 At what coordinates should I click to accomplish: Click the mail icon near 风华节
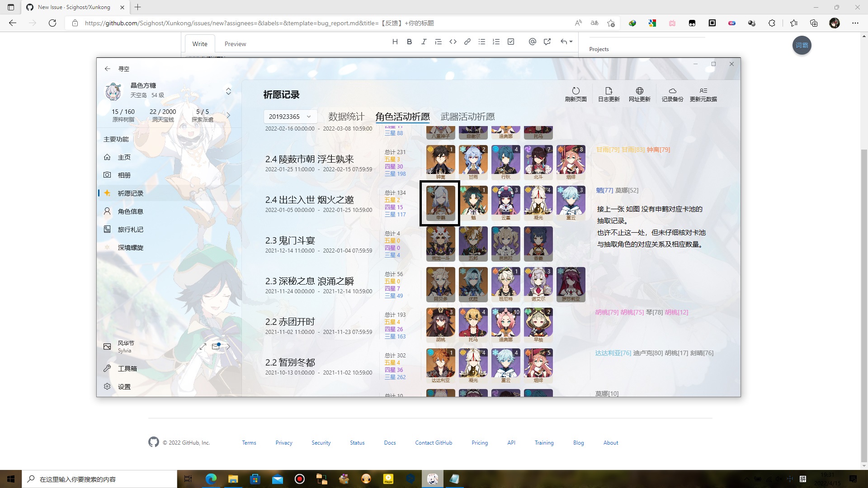click(216, 347)
